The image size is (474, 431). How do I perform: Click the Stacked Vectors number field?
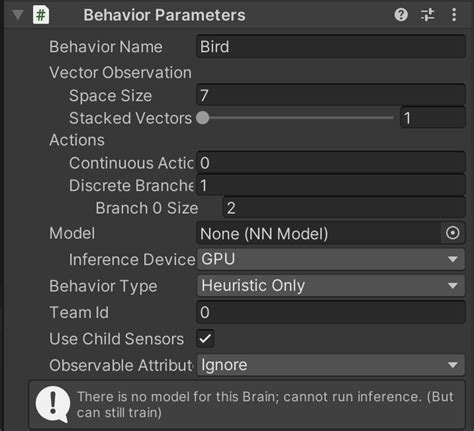coord(433,118)
